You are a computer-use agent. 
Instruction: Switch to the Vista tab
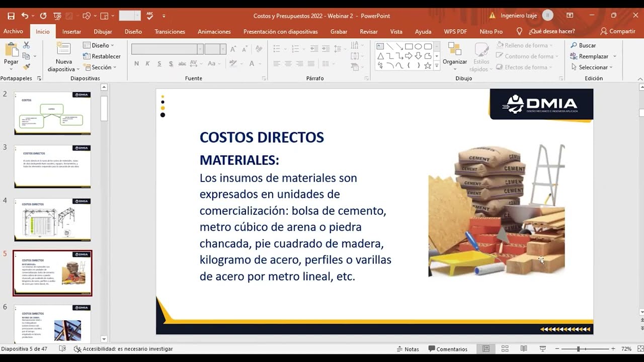coord(396,32)
